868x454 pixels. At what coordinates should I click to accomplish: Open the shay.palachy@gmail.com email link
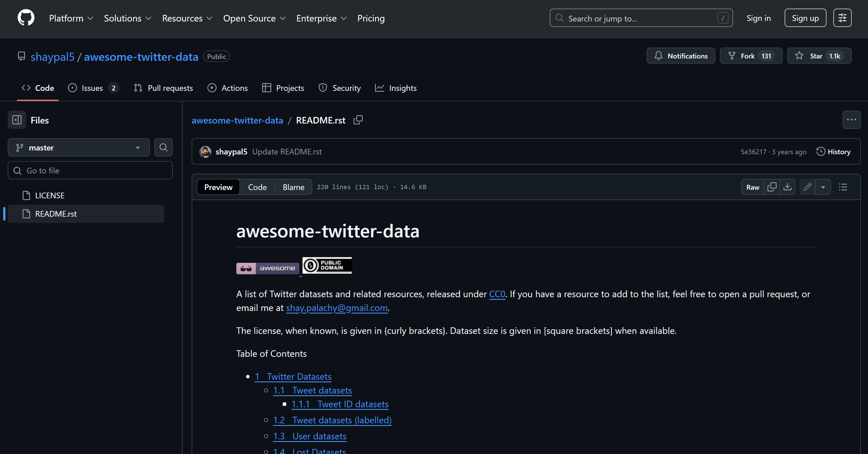[x=336, y=308]
